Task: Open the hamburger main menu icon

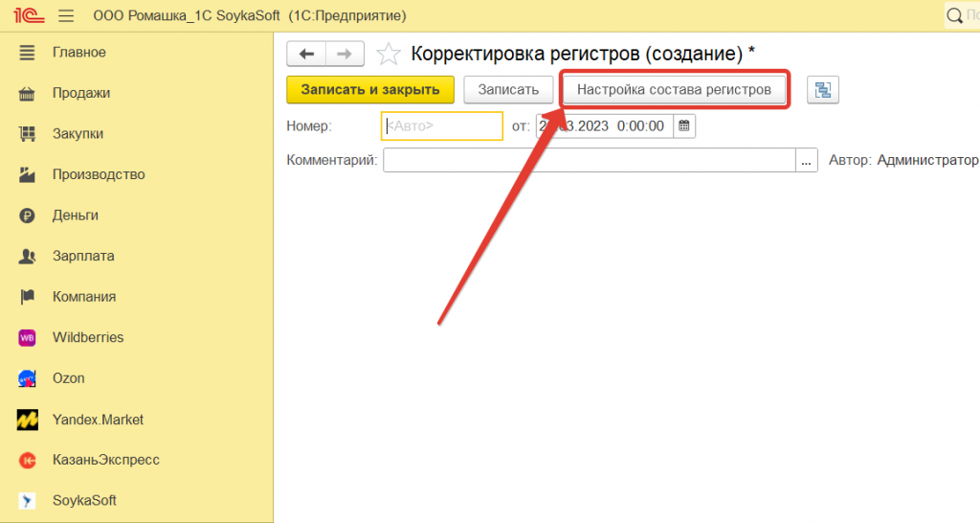Action: 66,16
